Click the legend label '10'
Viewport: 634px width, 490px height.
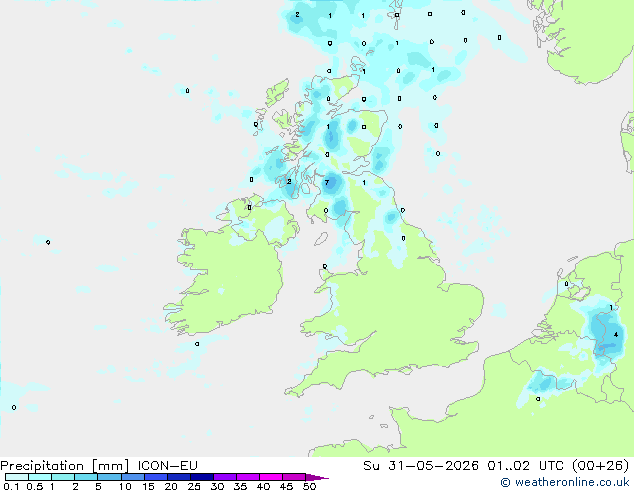click(125, 486)
